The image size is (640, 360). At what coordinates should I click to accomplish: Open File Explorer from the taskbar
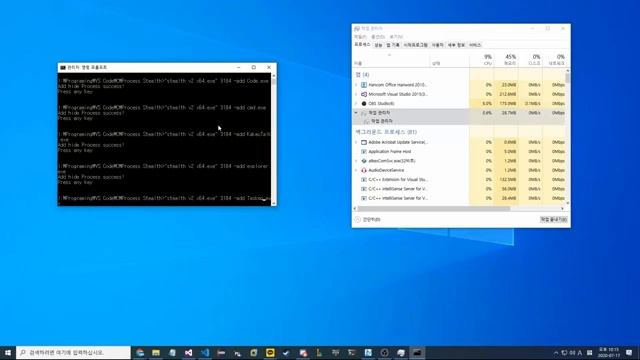pyautogui.click(x=156, y=353)
